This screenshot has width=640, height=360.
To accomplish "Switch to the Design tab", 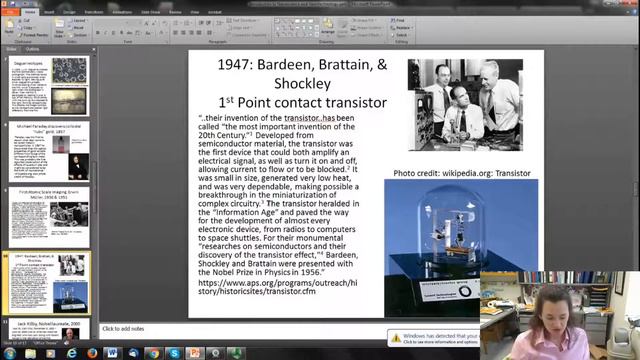I will coord(69,12).
